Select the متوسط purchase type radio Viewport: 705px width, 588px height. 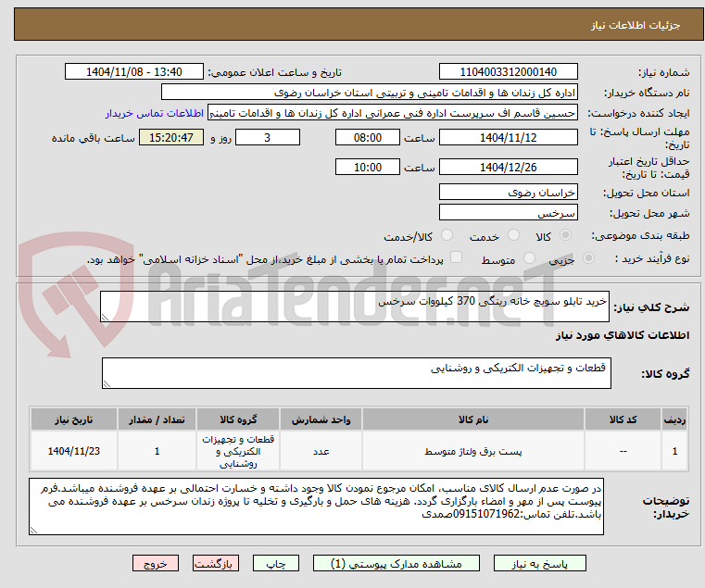(529, 258)
